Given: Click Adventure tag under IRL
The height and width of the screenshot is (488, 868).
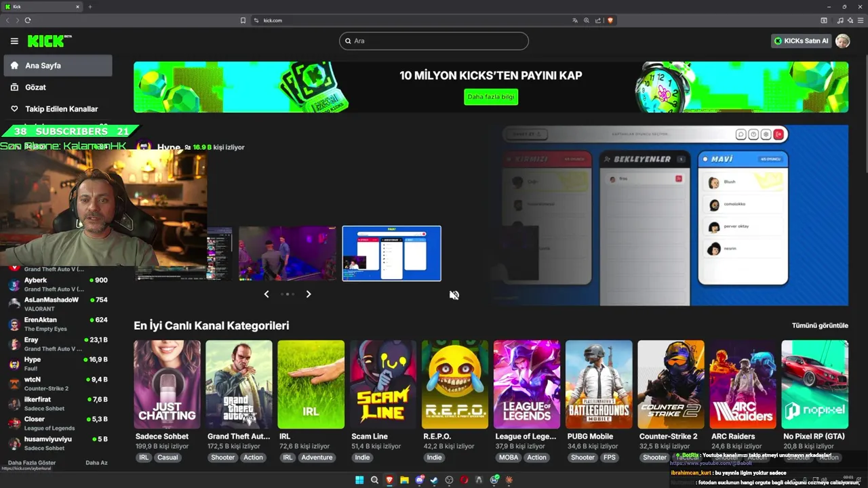Looking at the screenshot, I should (317, 457).
